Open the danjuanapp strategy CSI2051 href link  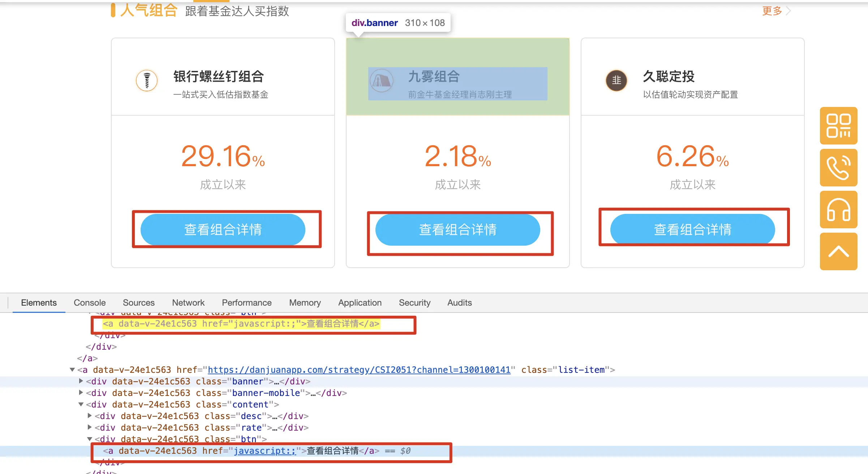tap(359, 370)
